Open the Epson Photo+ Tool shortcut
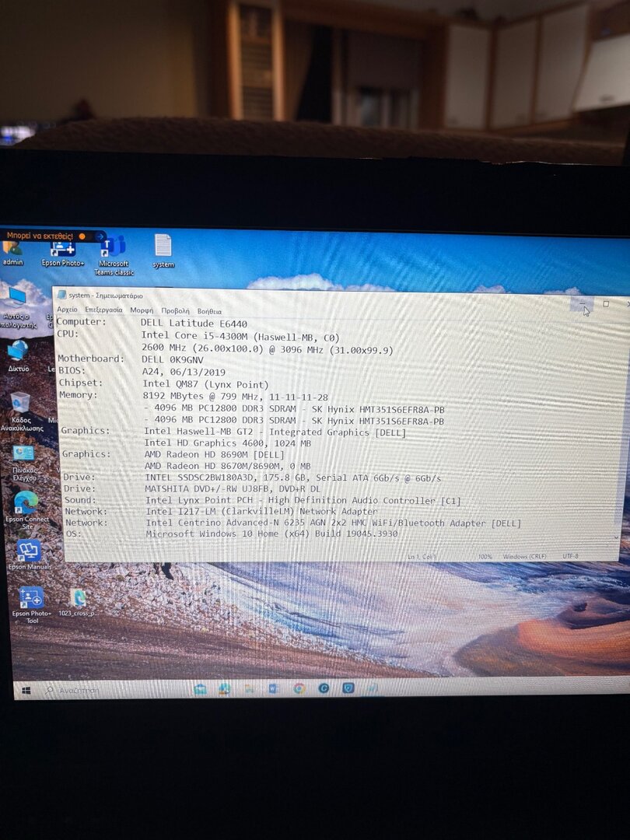Screen dimensions: 630x840 (32, 605)
